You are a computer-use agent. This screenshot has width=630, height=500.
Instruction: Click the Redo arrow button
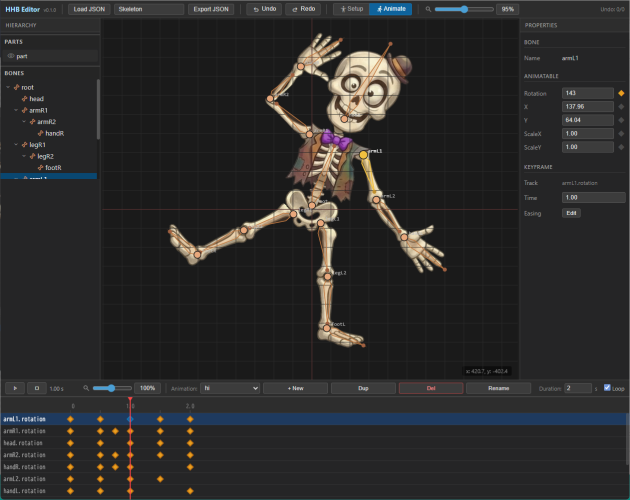point(305,8)
